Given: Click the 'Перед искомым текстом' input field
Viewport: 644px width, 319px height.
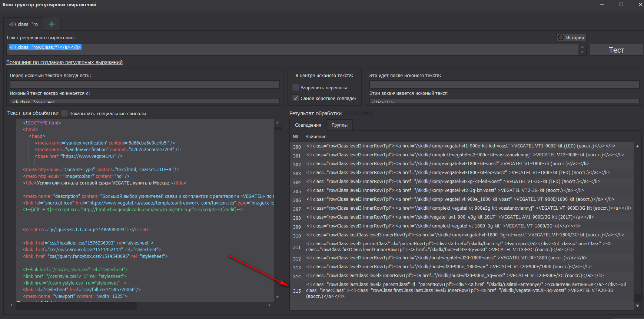Looking at the screenshot, I should tap(145, 84).
